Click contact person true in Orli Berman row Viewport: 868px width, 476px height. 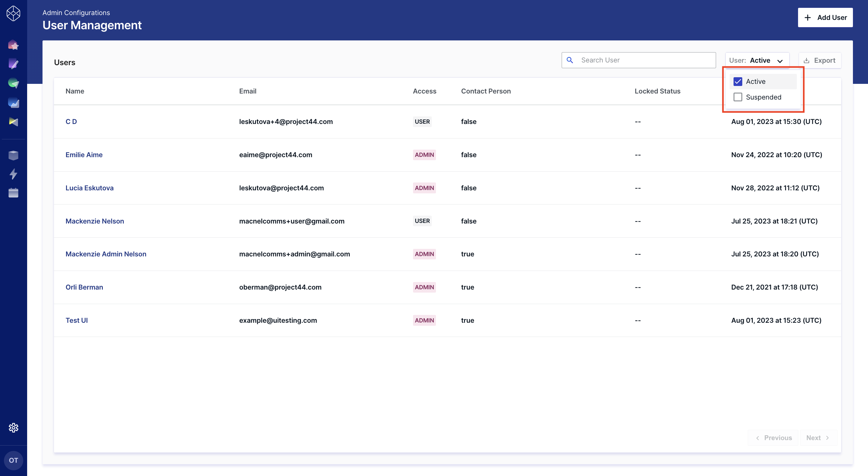click(x=467, y=287)
